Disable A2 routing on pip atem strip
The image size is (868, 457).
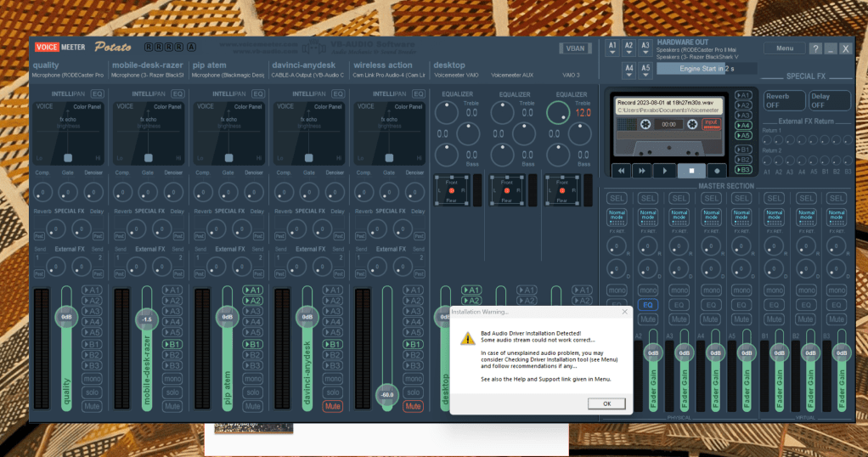252,301
